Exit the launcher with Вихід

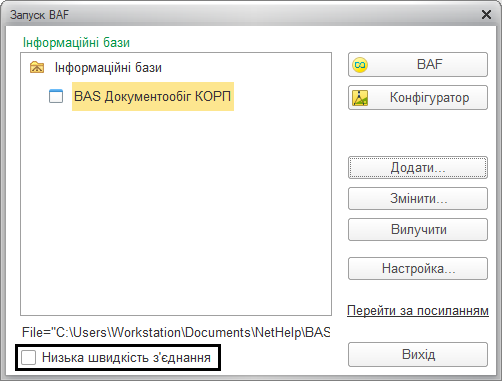point(418,354)
